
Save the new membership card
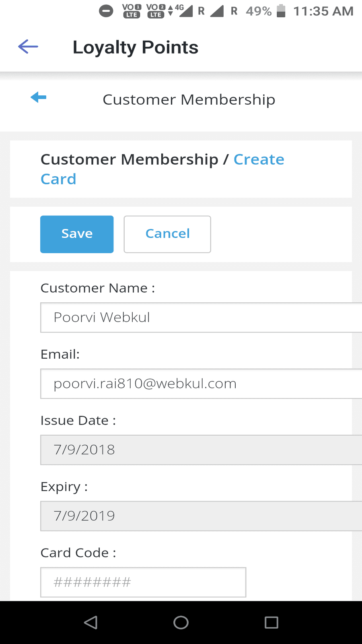click(x=77, y=234)
